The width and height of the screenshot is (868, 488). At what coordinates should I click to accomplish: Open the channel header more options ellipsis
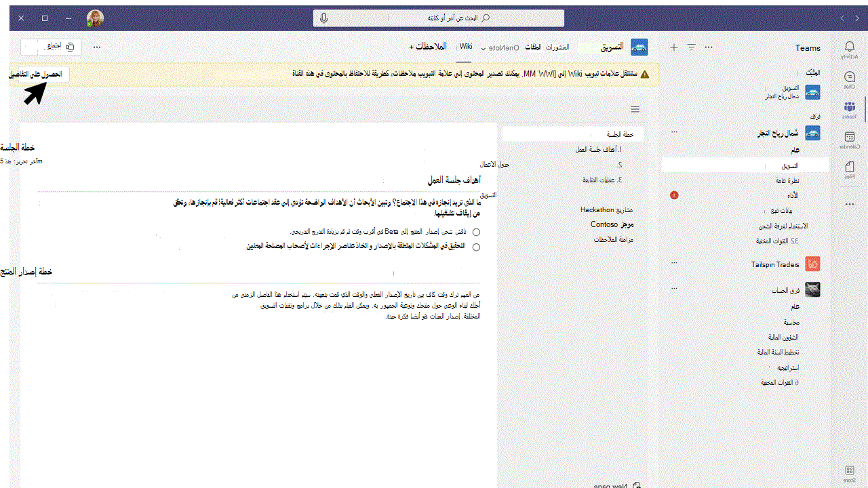pos(97,47)
